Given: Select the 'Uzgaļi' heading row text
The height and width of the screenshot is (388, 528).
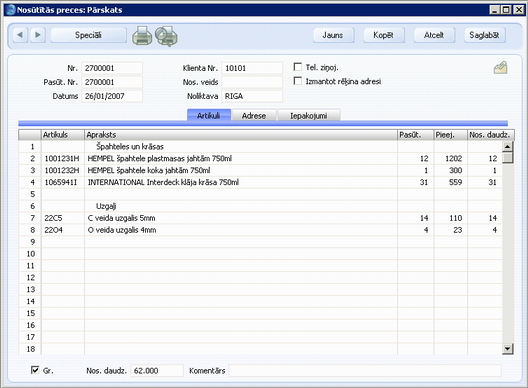Looking at the screenshot, I should pyautogui.click(x=106, y=206).
